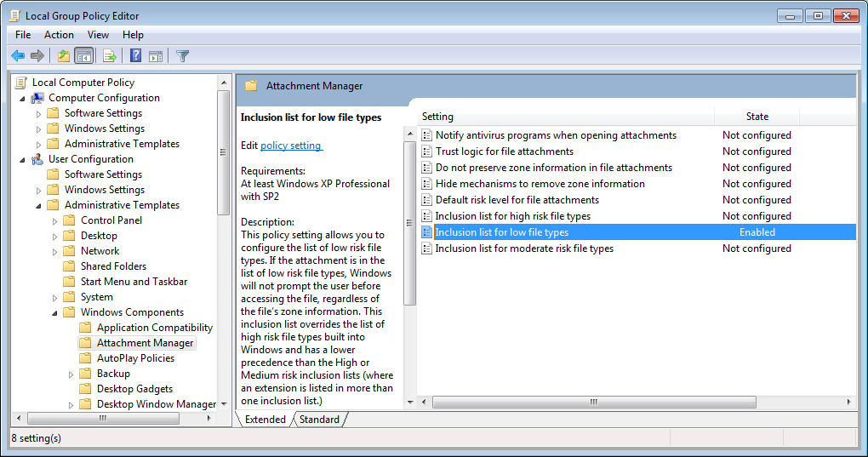Open the Action menu
The height and width of the screenshot is (457, 868).
pos(59,35)
